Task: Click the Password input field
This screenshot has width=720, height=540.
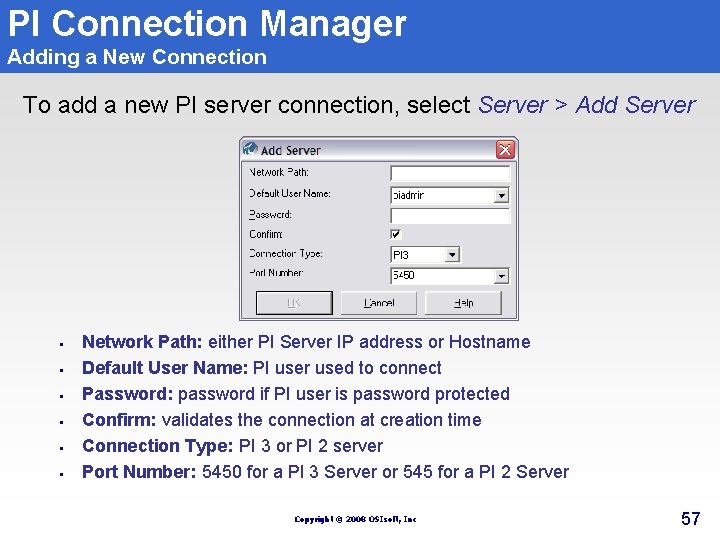Action: click(x=450, y=215)
